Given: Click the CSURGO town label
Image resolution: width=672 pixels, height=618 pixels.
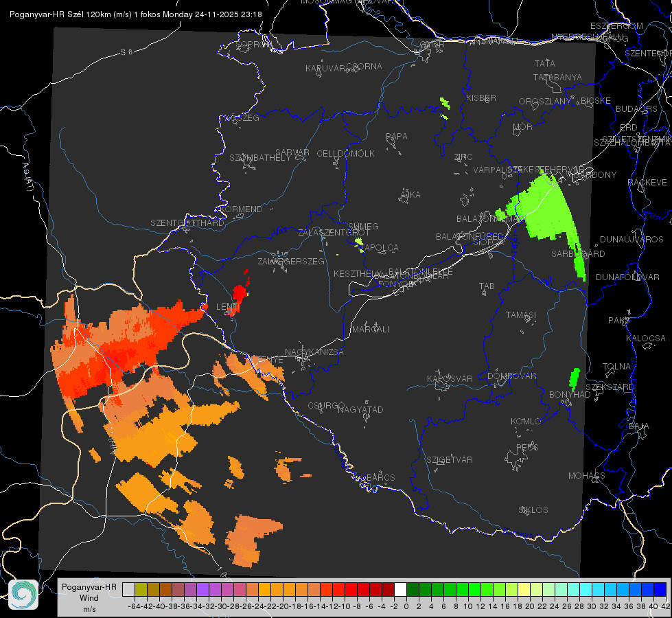Looking at the screenshot, I should pyautogui.click(x=326, y=406).
